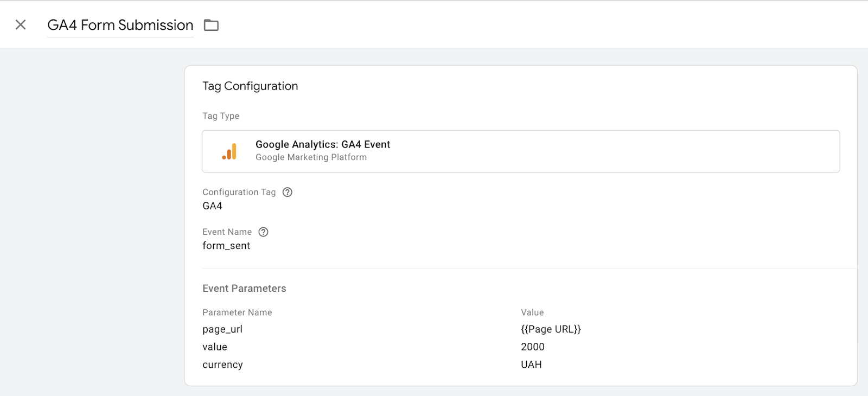Select the Google Analytics: GA4 Event tag type

(323, 145)
